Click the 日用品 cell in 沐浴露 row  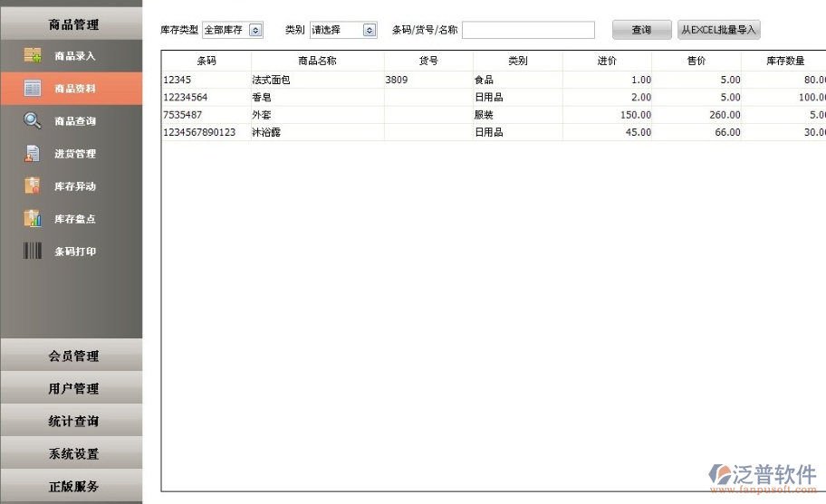tap(518, 131)
